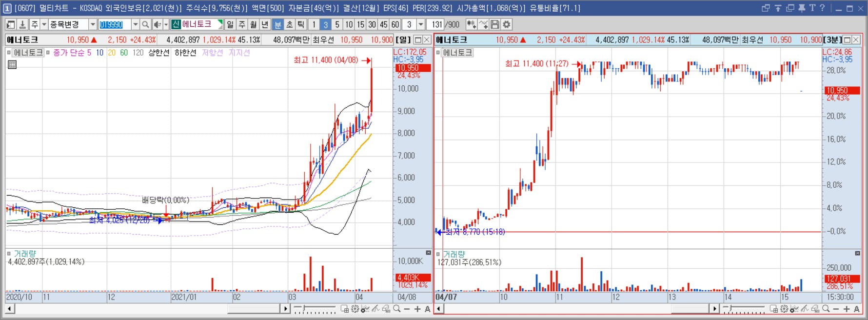This screenshot has width=868, height=320.
Task: Select the 60 minute interval tab
Action: click(395, 24)
